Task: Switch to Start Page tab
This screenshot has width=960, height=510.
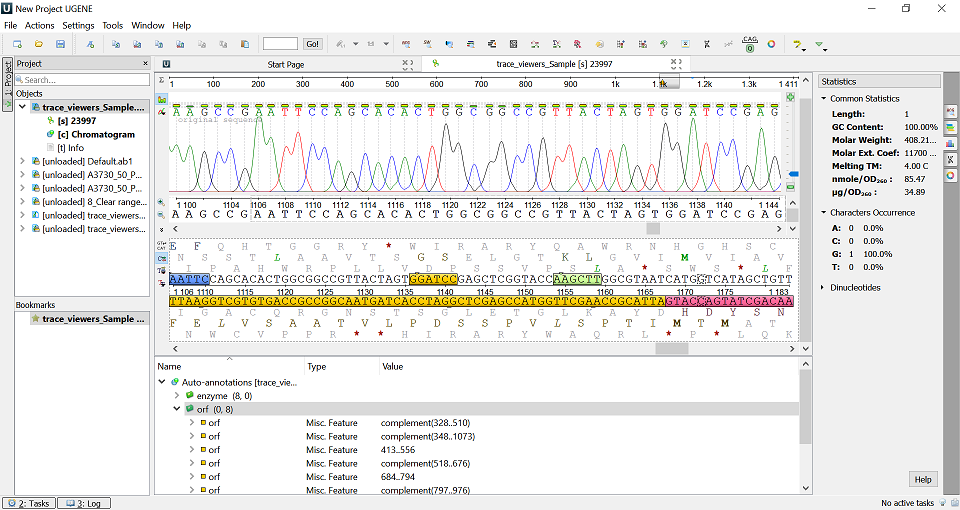Action: [285, 64]
